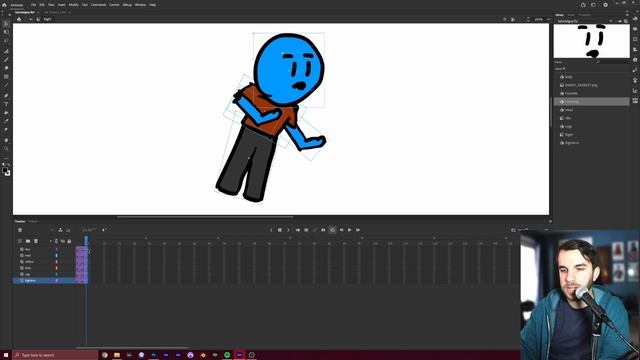Click the stage horizontal scrollbar
Viewport: 640px width, 360px height.
coord(205,217)
